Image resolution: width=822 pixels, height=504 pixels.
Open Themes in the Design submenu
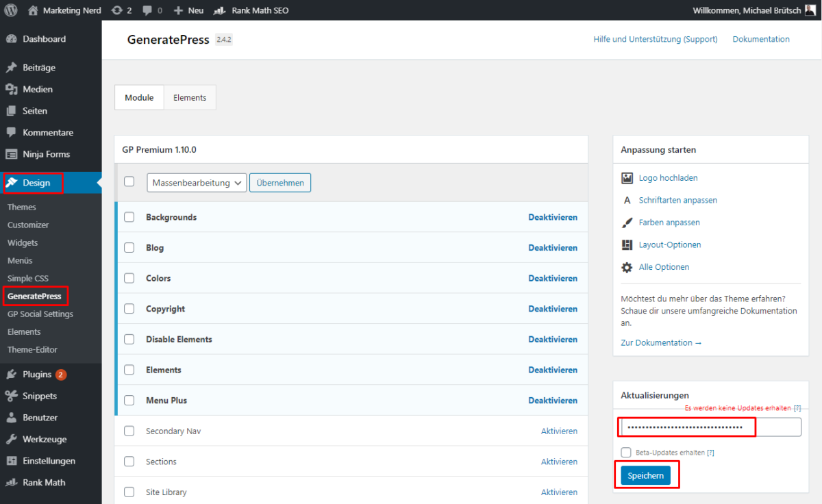point(22,207)
